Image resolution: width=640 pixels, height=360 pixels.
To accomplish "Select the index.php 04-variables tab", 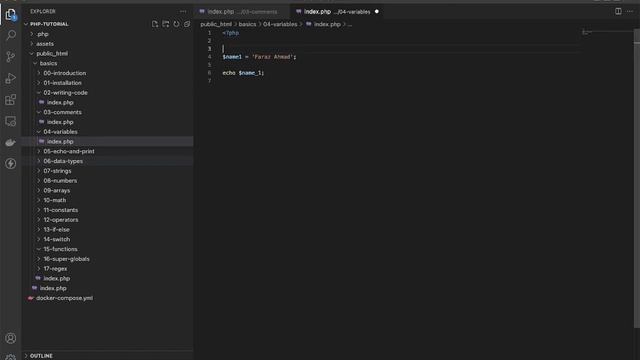I will (337, 12).
